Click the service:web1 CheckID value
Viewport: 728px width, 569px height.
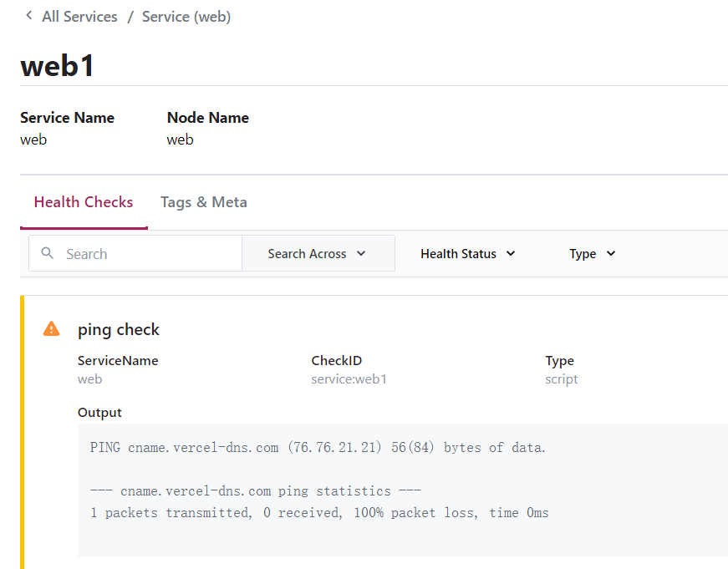(349, 379)
